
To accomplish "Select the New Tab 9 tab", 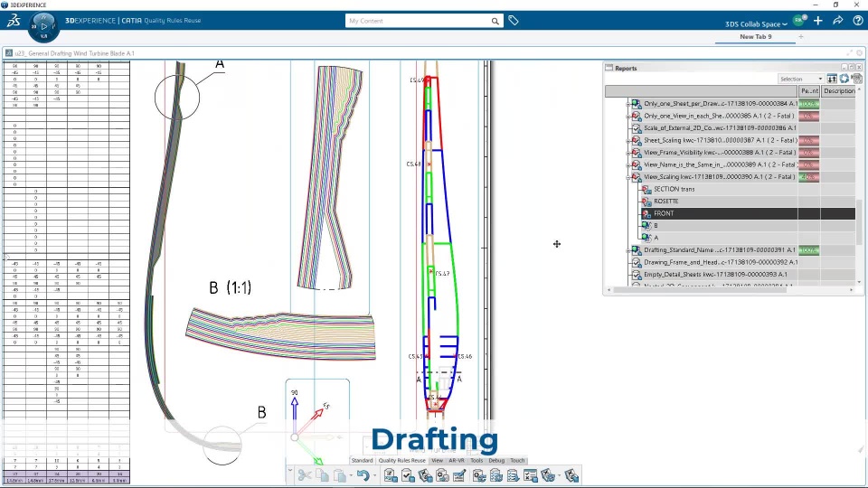I will (756, 36).
